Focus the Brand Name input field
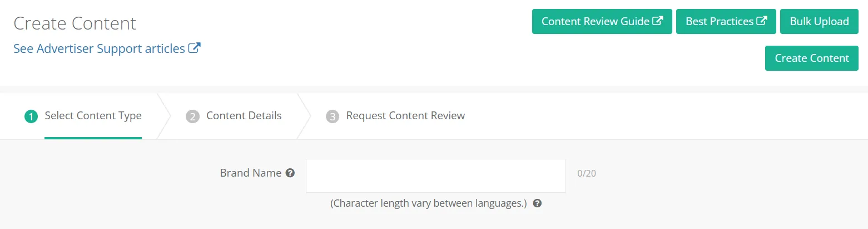Screen dimensions: 868x229 (436, 176)
